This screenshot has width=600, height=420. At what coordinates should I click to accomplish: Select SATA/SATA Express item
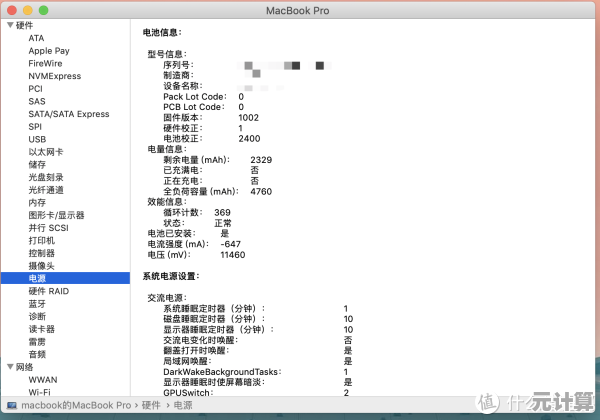point(68,114)
